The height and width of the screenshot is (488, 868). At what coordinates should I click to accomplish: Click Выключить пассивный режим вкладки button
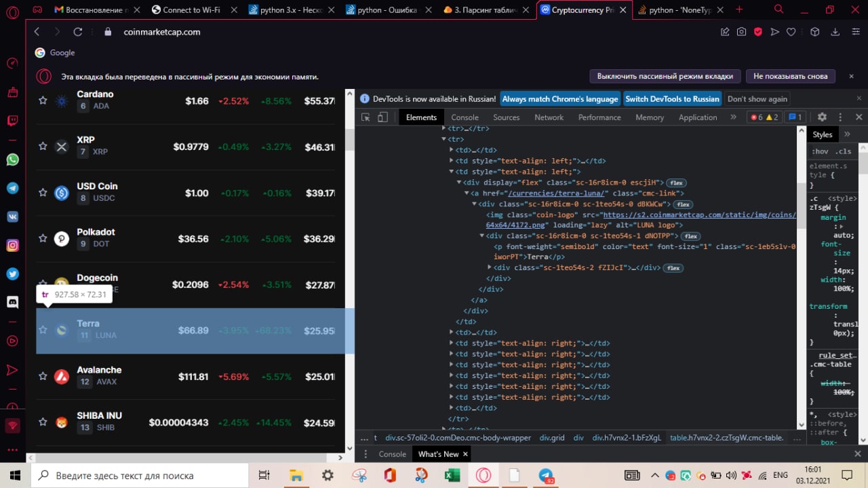click(665, 76)
